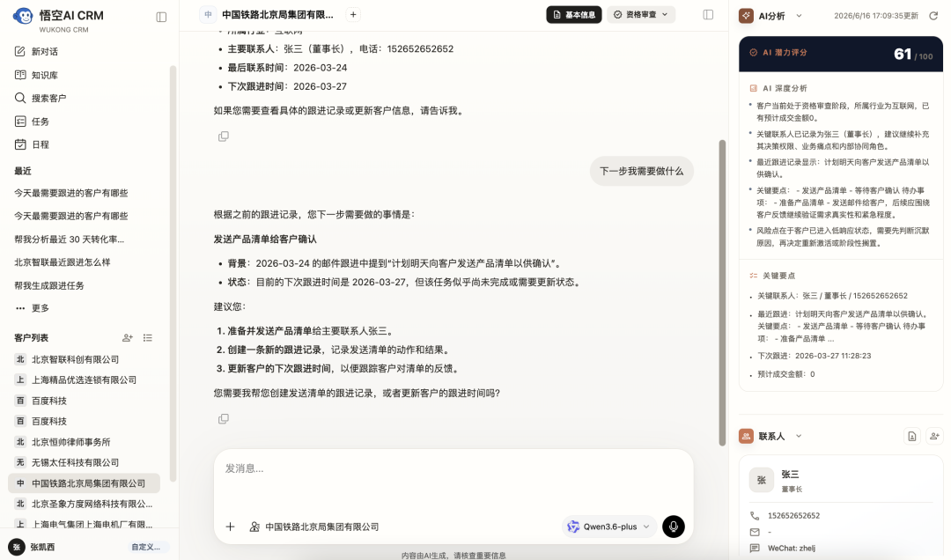Image resolution: width=951 pixels, height=560 pixels.
Task: Collapse the left sidebar panel
Action: (161, 17)
